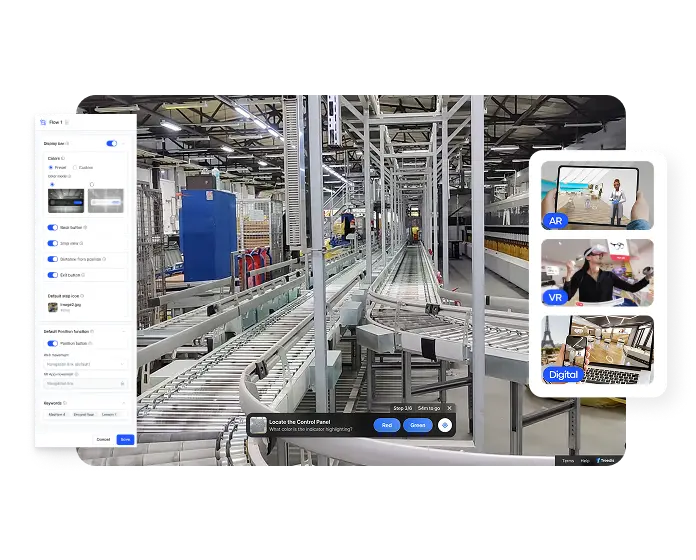
Task: Collapse the Keywords section chevron
Action: click(124, 403)
